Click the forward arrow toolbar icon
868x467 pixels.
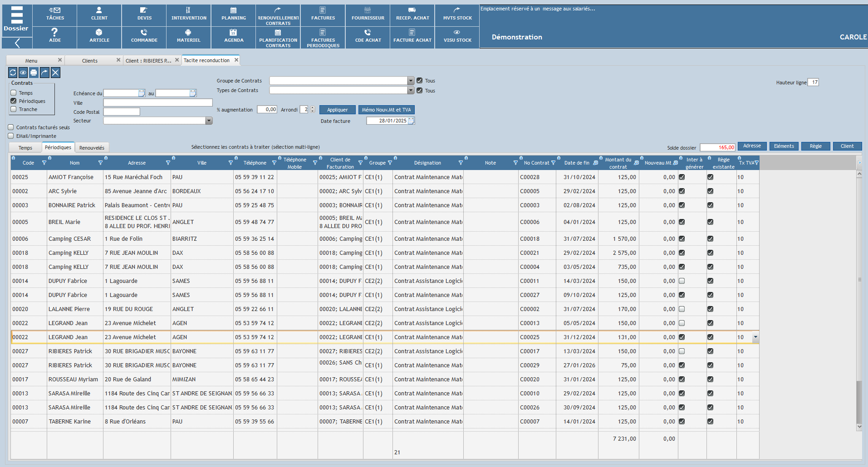44,73
